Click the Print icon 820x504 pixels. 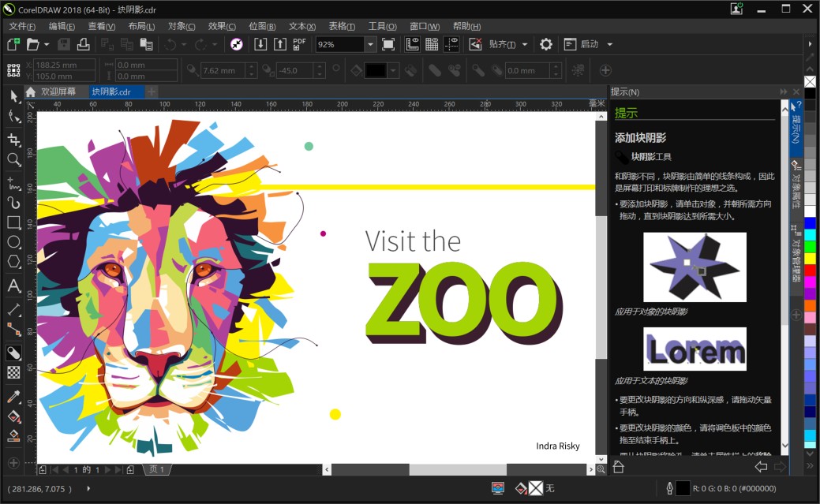(83, 44)
